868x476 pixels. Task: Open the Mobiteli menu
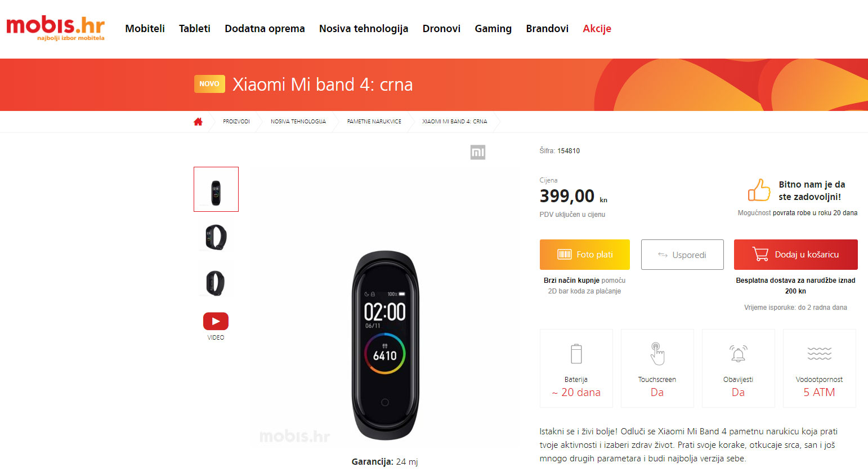145,29
